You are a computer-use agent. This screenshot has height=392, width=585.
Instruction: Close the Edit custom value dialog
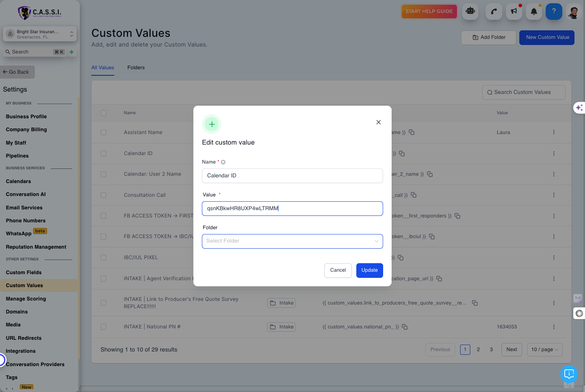tap(378, 122)
